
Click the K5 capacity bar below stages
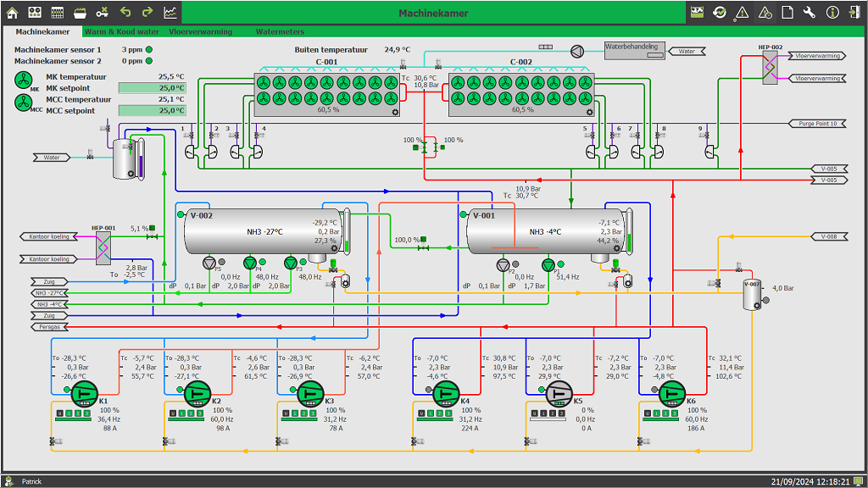[x=548, y=419]
